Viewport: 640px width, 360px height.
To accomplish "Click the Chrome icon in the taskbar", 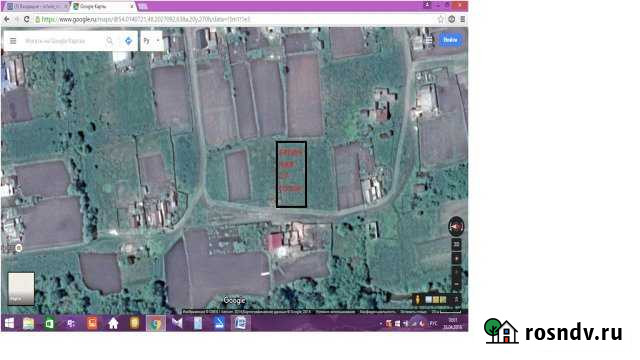I will (x=156, y=324).
